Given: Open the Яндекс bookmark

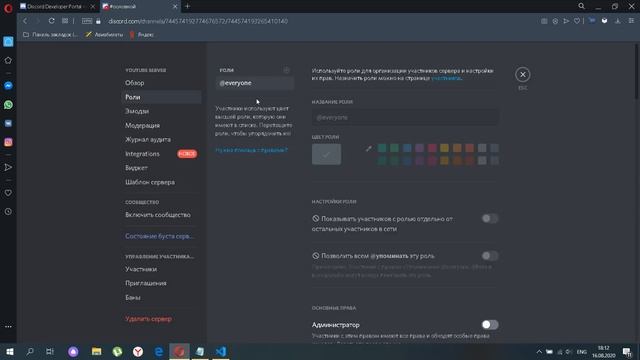Looking at the screenshot, I should (x=142, y=35).
